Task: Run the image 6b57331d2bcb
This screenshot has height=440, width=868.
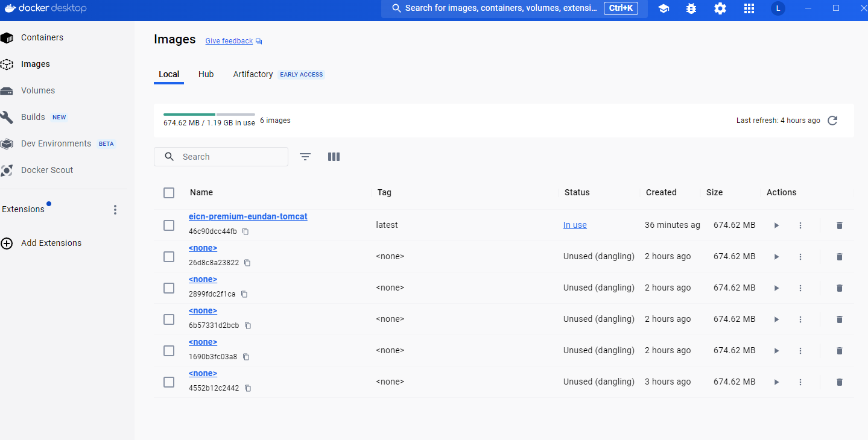Action: point(776,319)
